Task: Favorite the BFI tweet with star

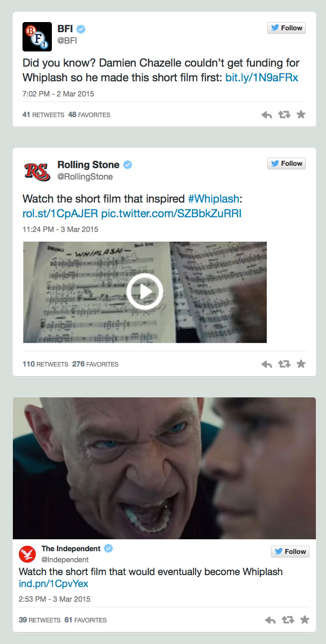Action: coord(301,114)
